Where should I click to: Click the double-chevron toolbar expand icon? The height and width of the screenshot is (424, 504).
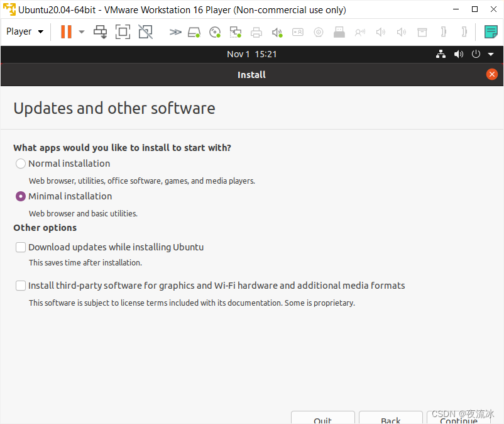pyautogui.click(x=175, y=32)
